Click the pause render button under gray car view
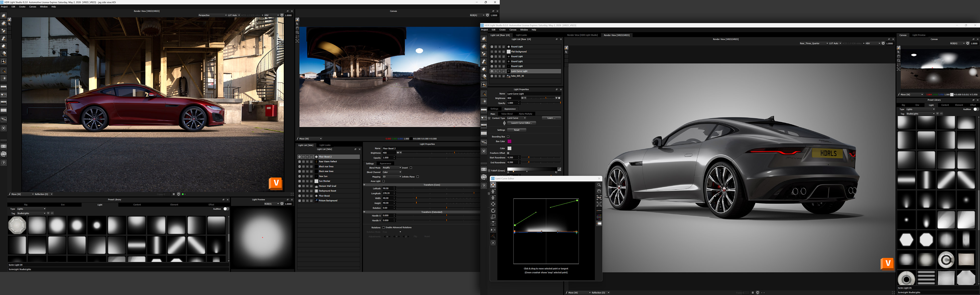 [x=753, y=292]
